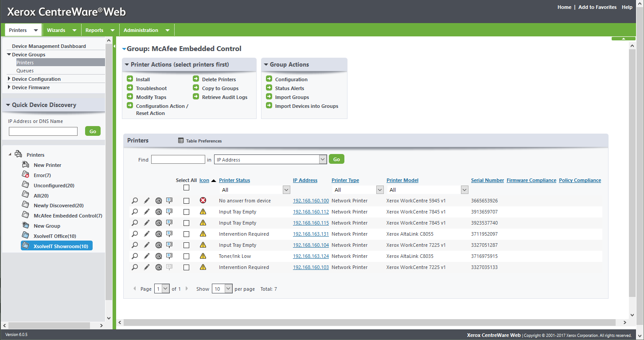Click the Find text input field

coord(178,159)
